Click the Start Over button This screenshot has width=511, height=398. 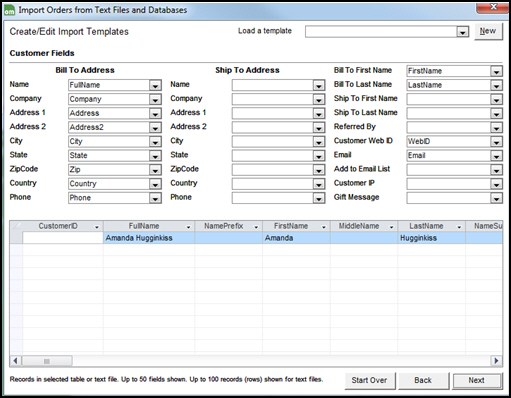point(370,380)
